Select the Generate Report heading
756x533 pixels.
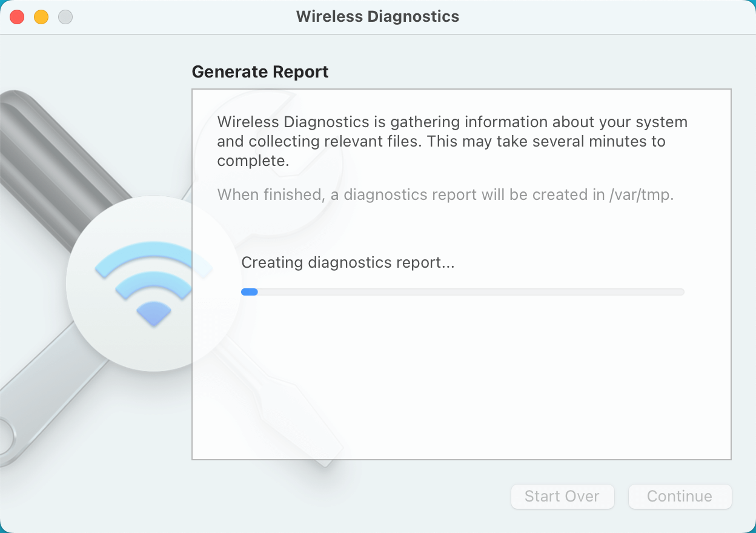coord(260,71)
